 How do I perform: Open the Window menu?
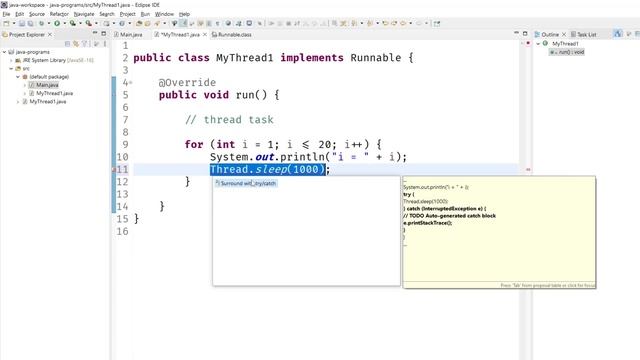click(x=164, y=14)
